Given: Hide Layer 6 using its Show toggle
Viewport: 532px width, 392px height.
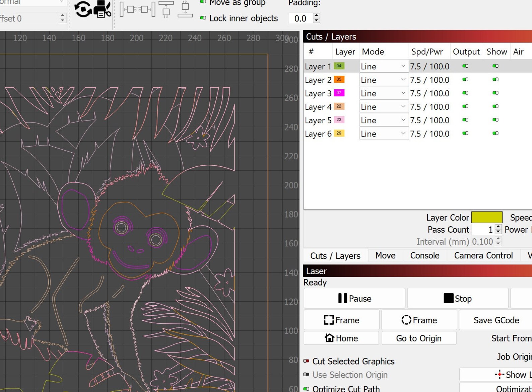Looking at the screenshot, I should [x=495, y=133].
